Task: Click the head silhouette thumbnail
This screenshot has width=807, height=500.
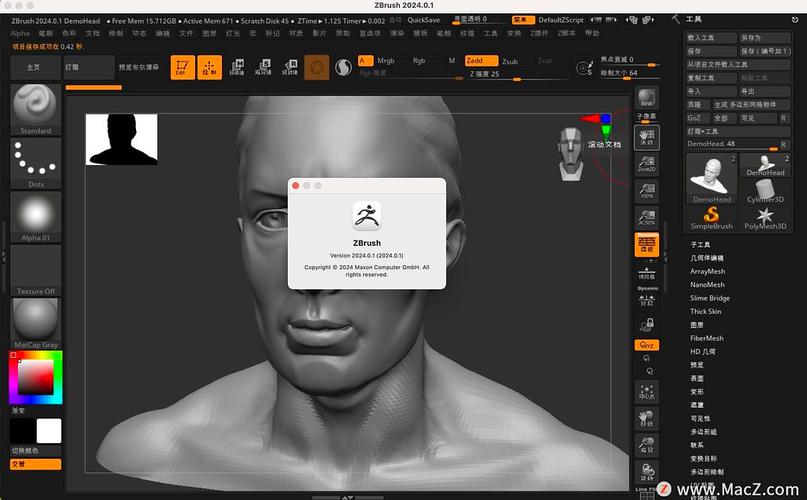Action: (x=121, y=140)
